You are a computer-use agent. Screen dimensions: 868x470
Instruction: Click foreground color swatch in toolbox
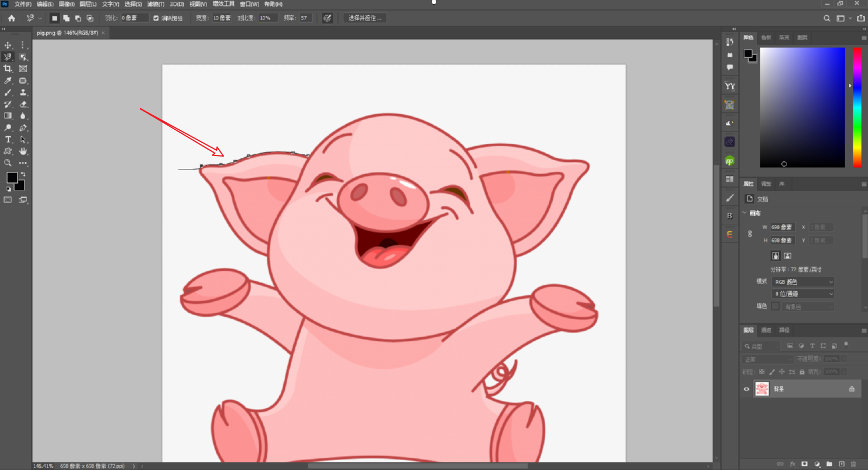(x=12, y=178)
